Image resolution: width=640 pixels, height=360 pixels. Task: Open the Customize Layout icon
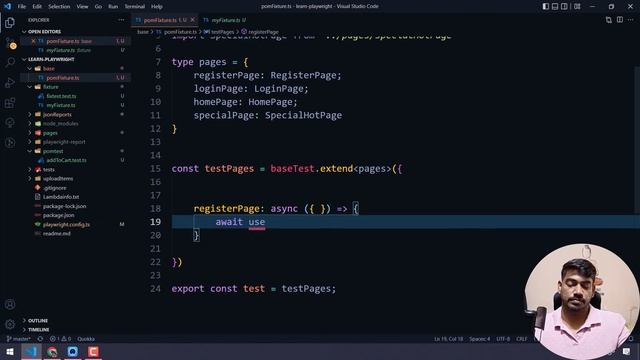[577, 7]
